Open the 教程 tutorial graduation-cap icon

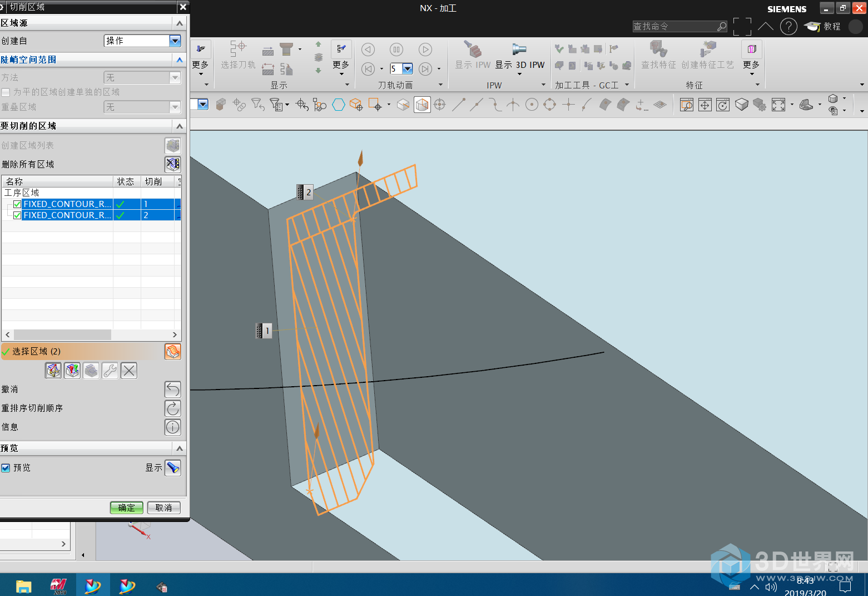[x=813, y=26]
